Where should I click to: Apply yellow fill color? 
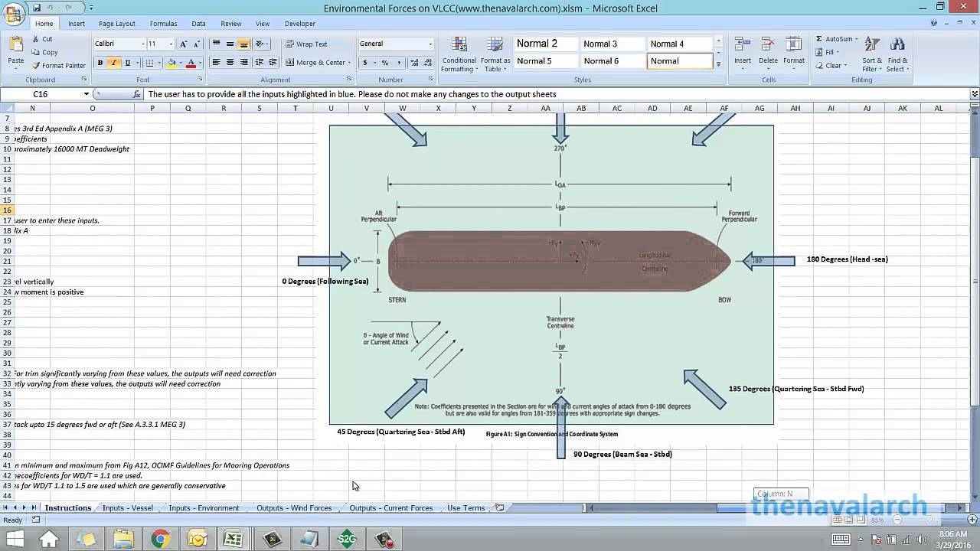(x=171, y=63)
